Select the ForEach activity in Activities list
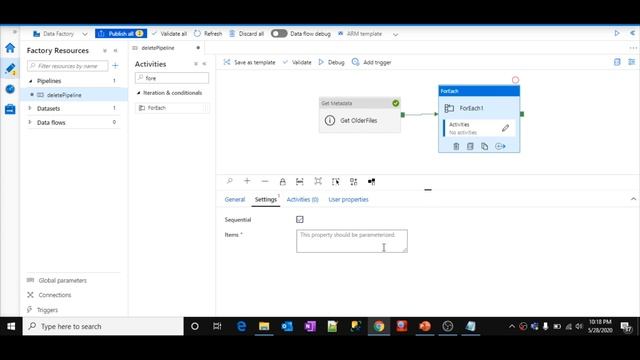 coord(172,108)
